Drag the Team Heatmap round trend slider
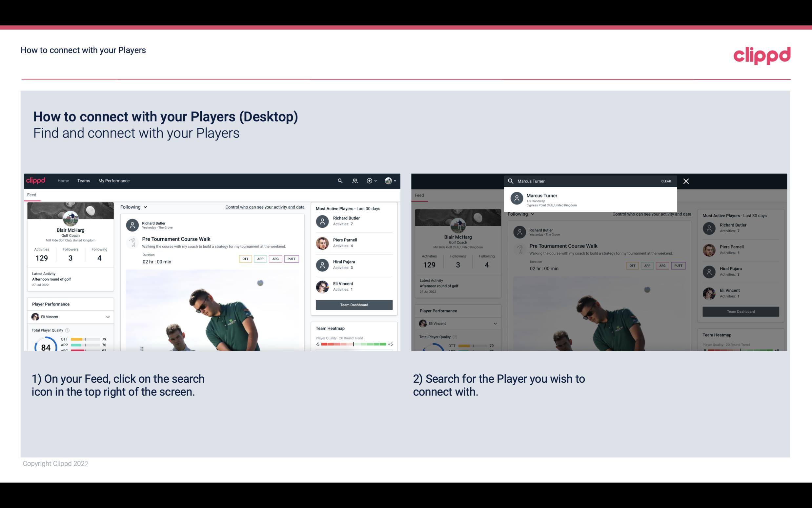812x508 pixels. pyautogui.click(x=353, y=344)
